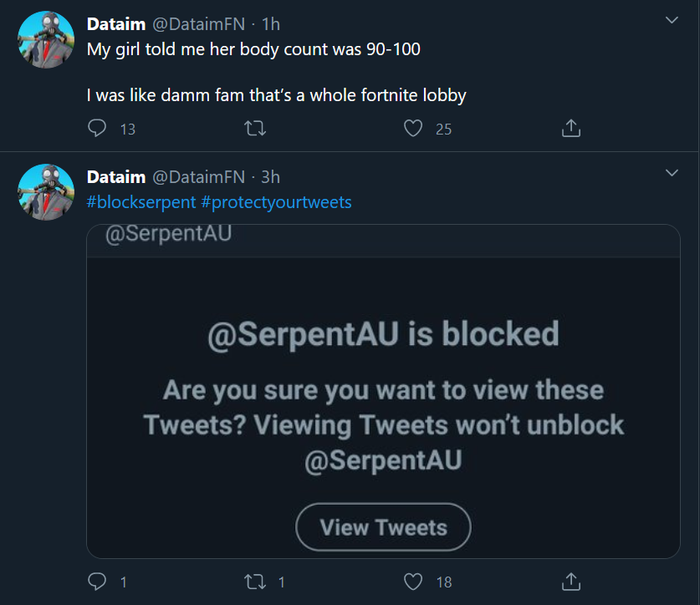The height and width of the screenshot is (605, 700).
Task: Like the fortnite lobby tweet
Action: coord(413,129)
